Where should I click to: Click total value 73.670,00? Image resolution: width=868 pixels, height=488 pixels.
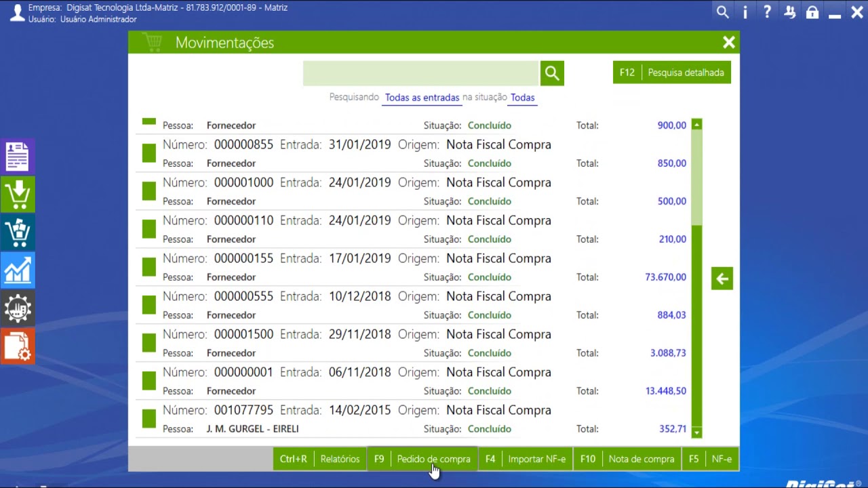point(666,277)
